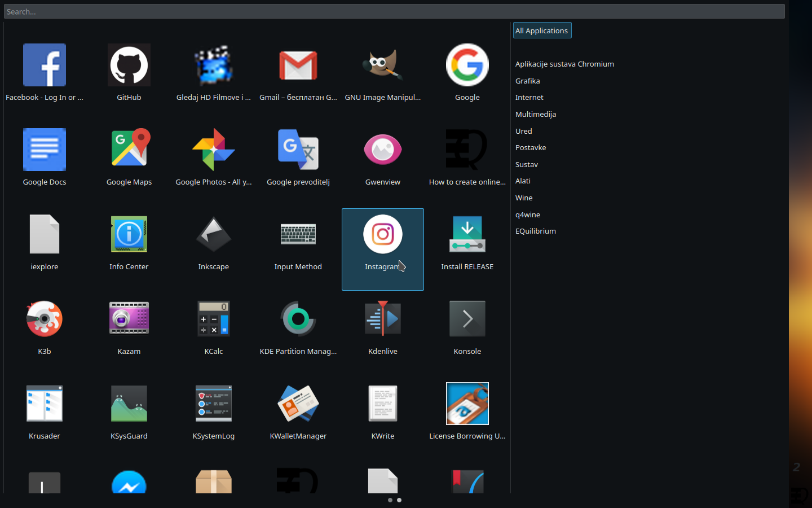812x508 pixels.
Task: Launch Krusader file manager
Action: (x=45, y=404)
